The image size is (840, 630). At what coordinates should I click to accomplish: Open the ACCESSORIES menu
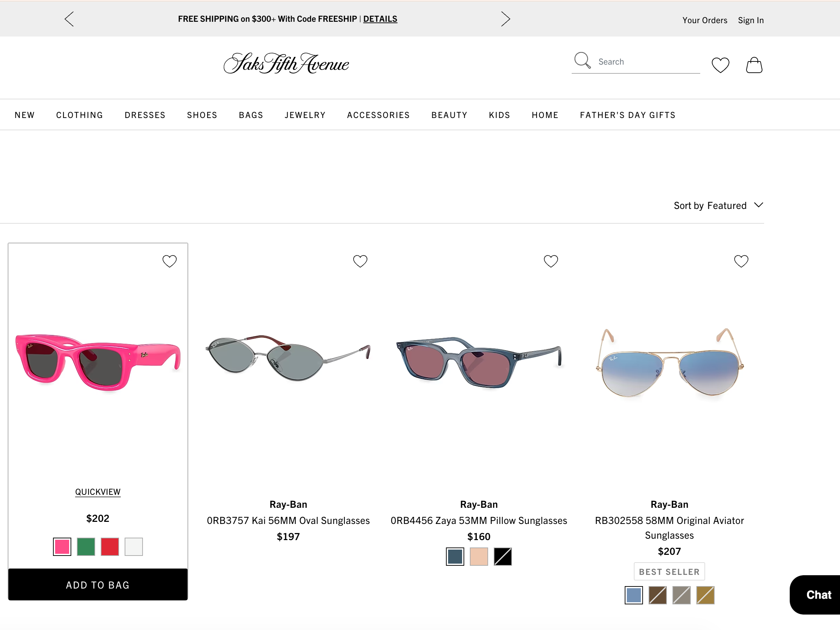[x=378, y=115]
